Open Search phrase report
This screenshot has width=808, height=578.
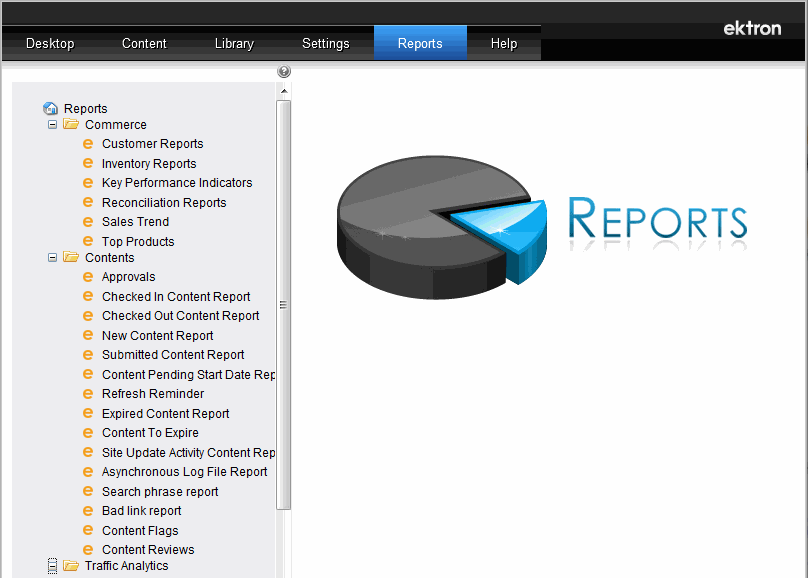pos(160,492)
